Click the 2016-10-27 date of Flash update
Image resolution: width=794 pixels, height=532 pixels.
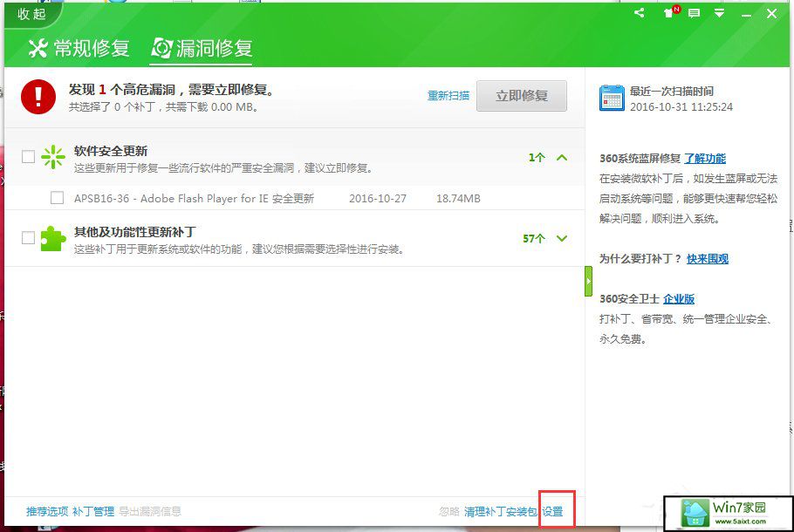coord(378,199)
